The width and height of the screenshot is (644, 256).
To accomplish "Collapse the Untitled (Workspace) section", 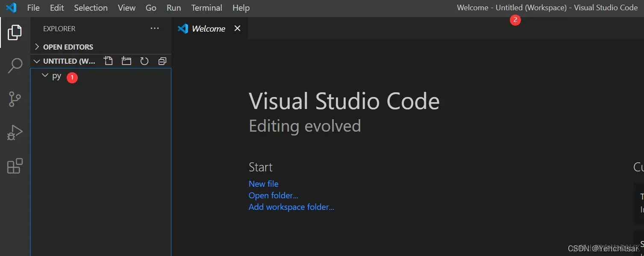I will tap(66, 61).
